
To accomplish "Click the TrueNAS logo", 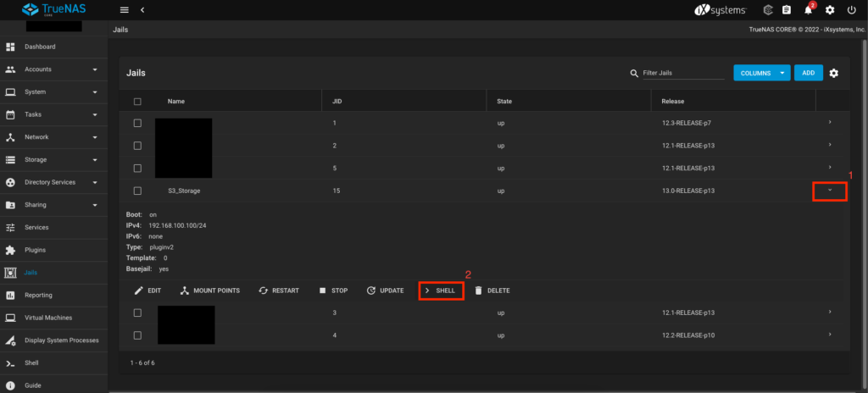I will [x=53, y=10].
